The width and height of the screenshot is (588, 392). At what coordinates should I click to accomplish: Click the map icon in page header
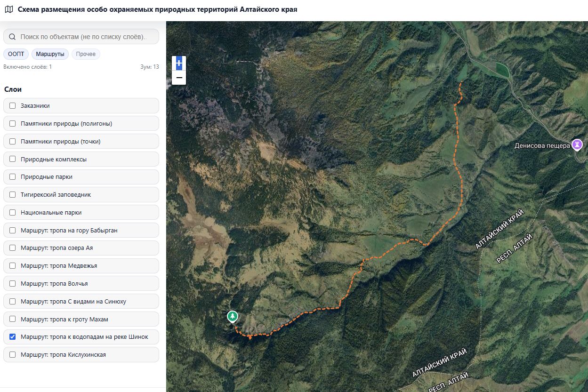[x=8, y=9]
